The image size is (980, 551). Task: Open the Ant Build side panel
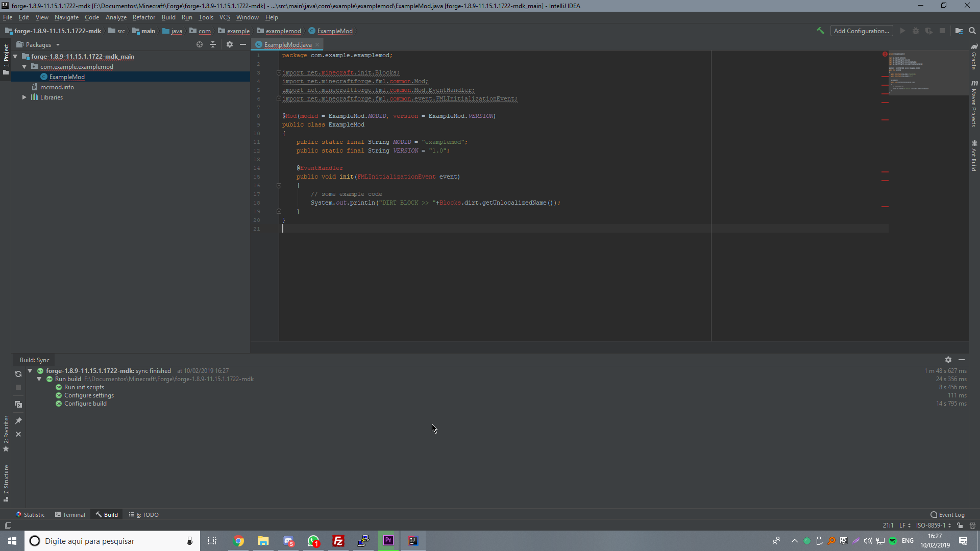point(974,156)
